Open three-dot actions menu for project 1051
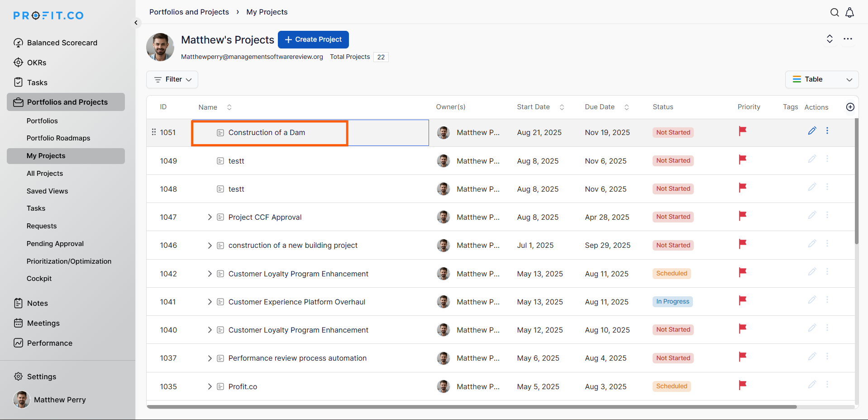The image size is (868, 420). (x=827, y=131)
